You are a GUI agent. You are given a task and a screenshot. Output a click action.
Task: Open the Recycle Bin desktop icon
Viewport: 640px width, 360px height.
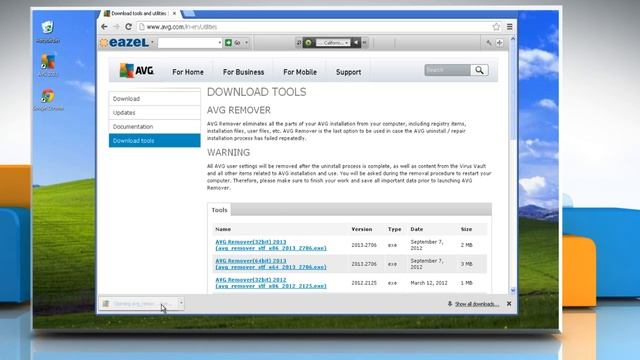click(x=48, y=32)
